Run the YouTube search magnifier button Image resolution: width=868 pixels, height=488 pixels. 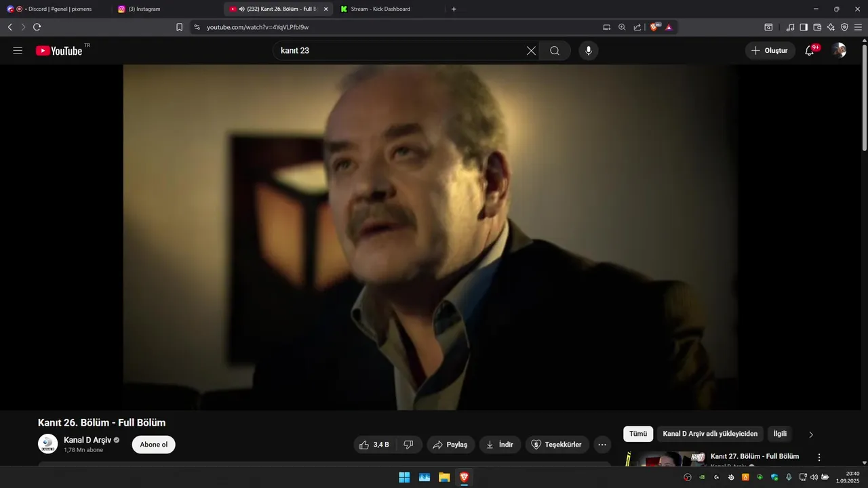[555, 51]
